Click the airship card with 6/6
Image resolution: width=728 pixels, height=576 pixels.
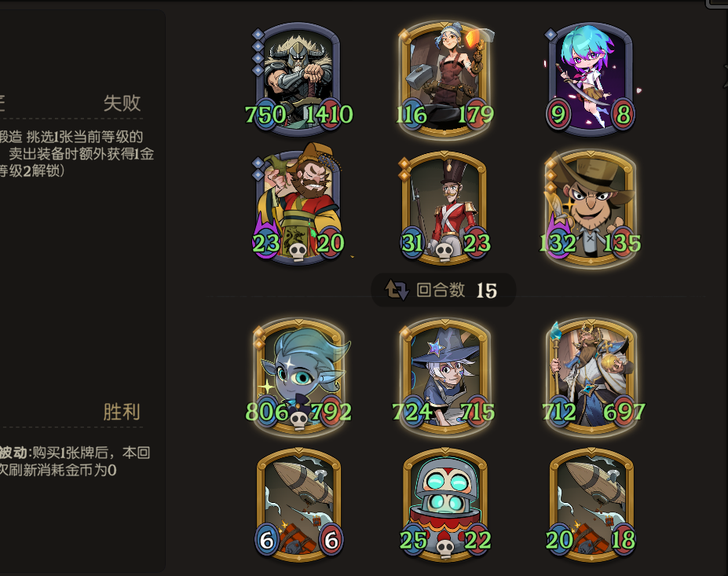(x=299, y=504)
